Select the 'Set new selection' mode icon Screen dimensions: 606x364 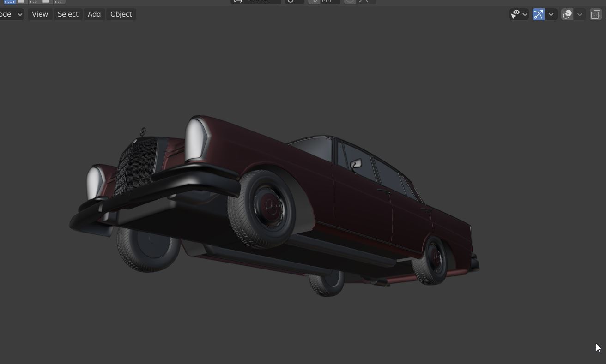pos(9,1)
